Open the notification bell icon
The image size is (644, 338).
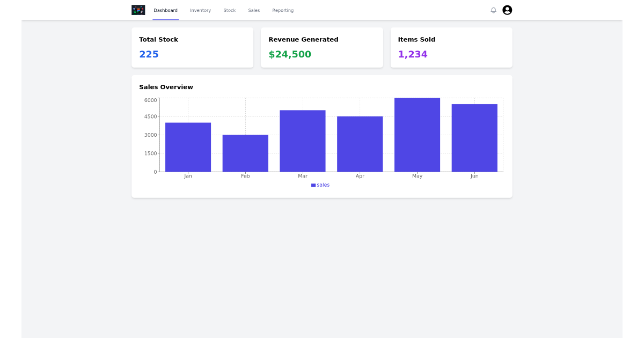click(493, 10)
